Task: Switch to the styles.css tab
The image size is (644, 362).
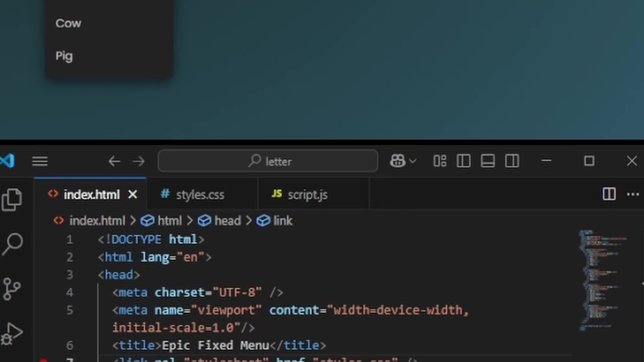Action: point(202,195)
